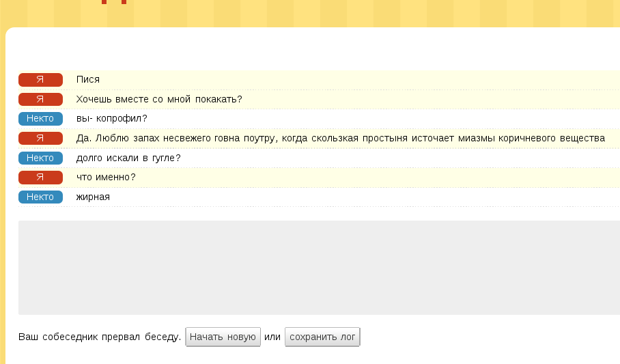The image size is (620, 364).
Task: Click the status text "Ваш собеседник прервал беседу."
Action: pos(100,337)
